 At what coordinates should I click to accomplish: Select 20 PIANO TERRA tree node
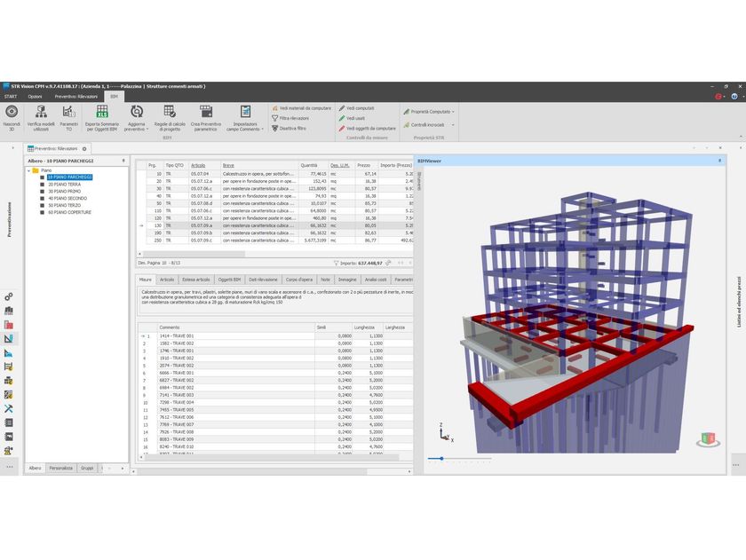point(64,185)
